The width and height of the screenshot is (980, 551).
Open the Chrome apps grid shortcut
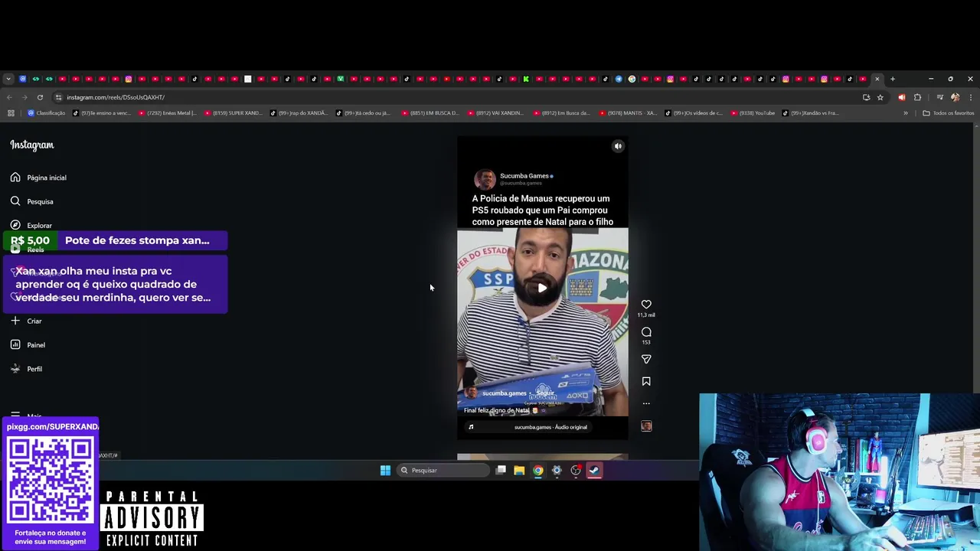[11, 113]
